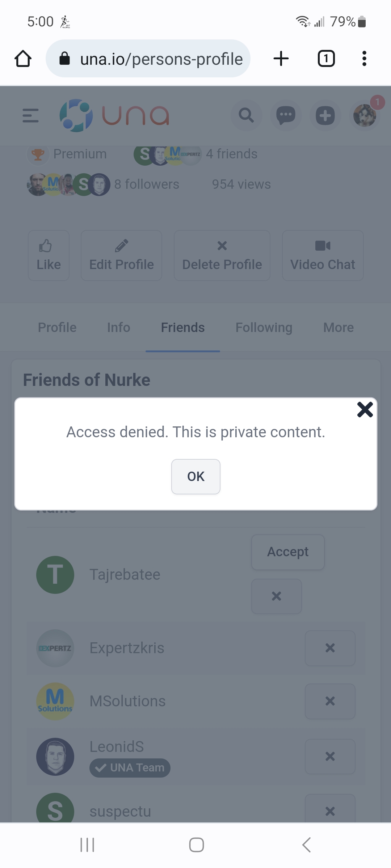Start a Video Chat
391x868 pixels.
tap(323, 255)
